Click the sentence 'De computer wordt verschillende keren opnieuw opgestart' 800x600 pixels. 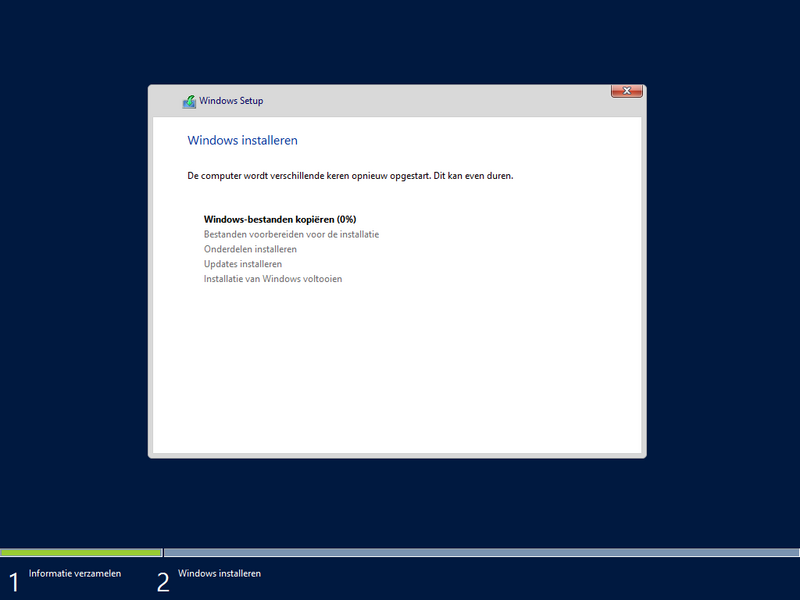[x=308, y=176]
